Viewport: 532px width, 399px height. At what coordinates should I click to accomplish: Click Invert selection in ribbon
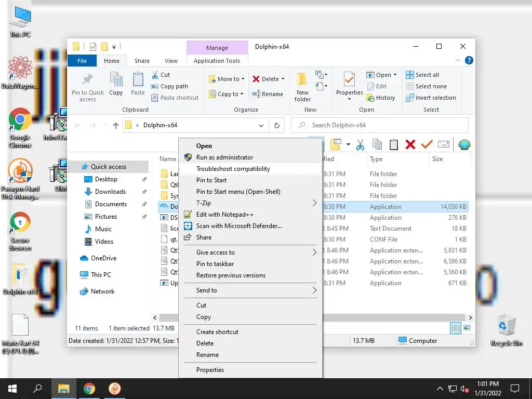click(x=431, y=98)
